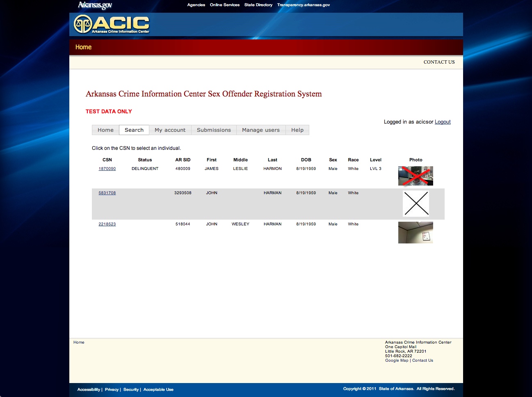
Task: Click the Race column header
Action: pos(353,160)
